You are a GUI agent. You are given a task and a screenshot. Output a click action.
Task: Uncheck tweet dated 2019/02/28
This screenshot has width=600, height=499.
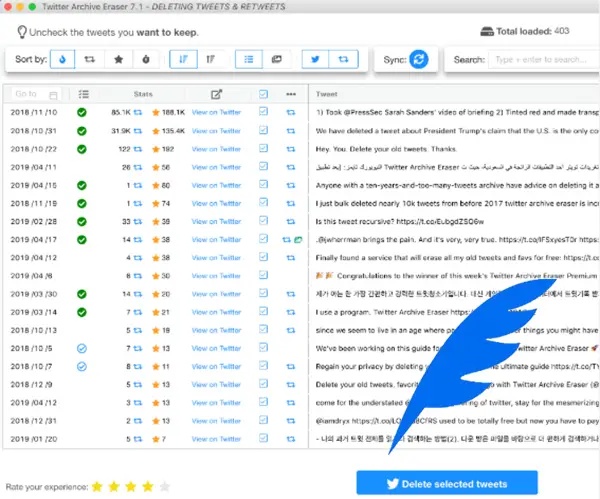coord(263,220)
